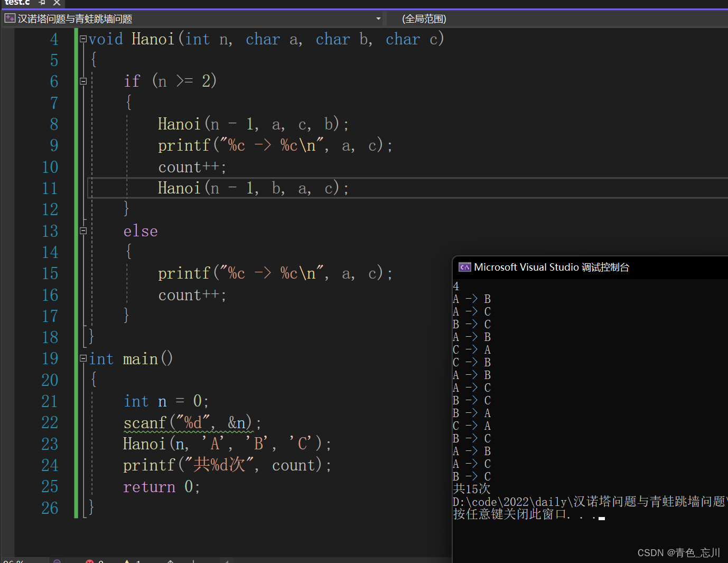
Task: Click the red error count icon in status strip
Action: click(x=90, y=561)
